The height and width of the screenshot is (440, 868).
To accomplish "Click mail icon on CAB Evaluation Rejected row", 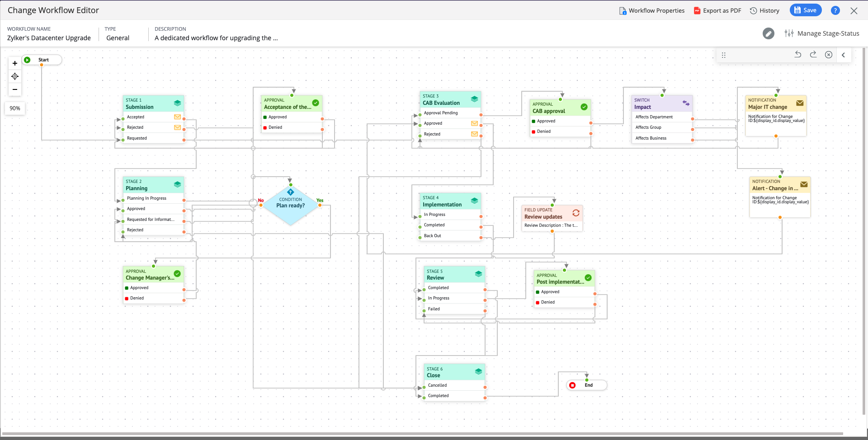I will (x=474, y=134).
